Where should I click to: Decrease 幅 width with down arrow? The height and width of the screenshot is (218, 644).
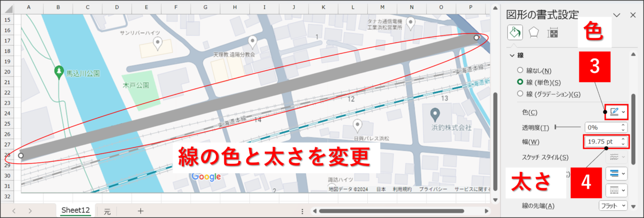tap(624, 144)
